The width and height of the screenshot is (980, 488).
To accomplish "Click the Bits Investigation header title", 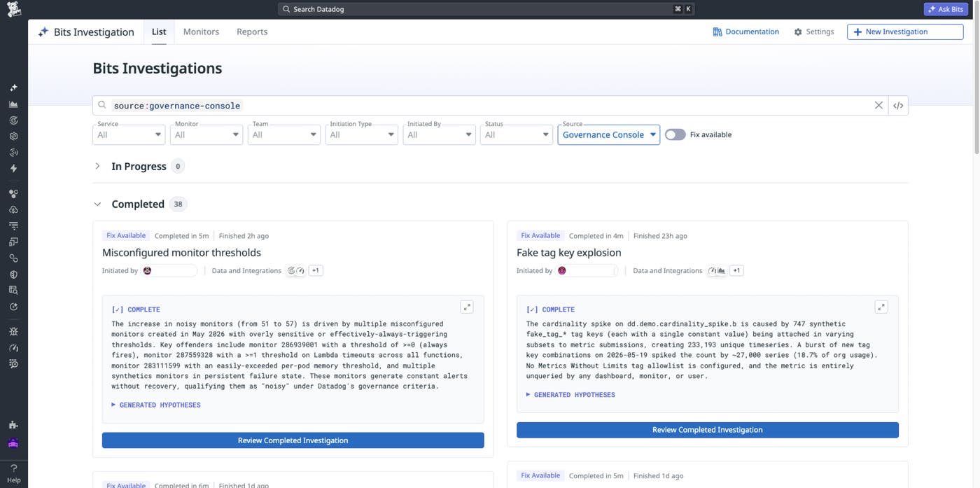I will click(94, 32).
